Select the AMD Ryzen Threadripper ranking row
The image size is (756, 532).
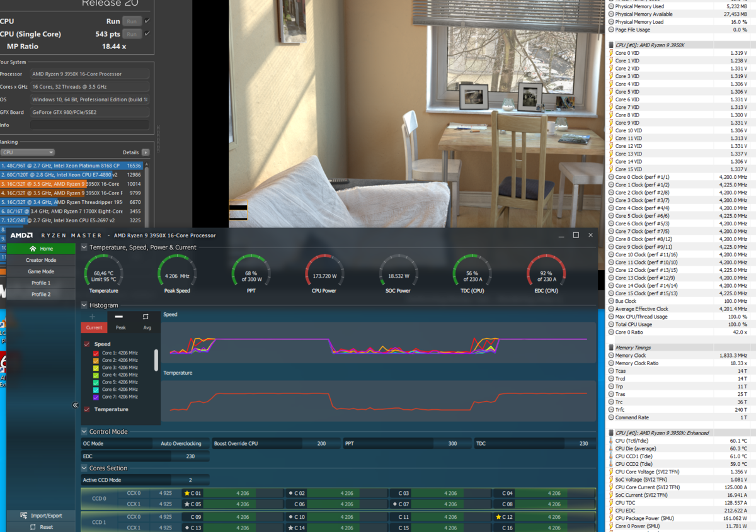point(71,202)
